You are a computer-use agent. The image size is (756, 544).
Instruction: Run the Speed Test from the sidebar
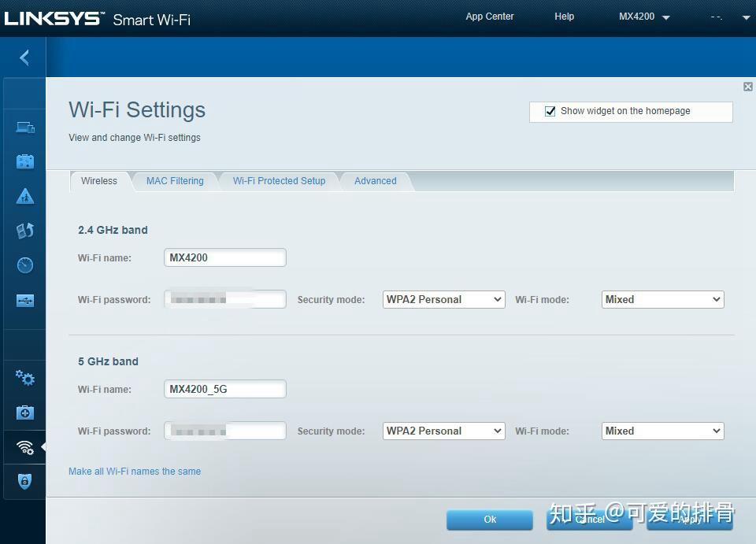(24, 265)
